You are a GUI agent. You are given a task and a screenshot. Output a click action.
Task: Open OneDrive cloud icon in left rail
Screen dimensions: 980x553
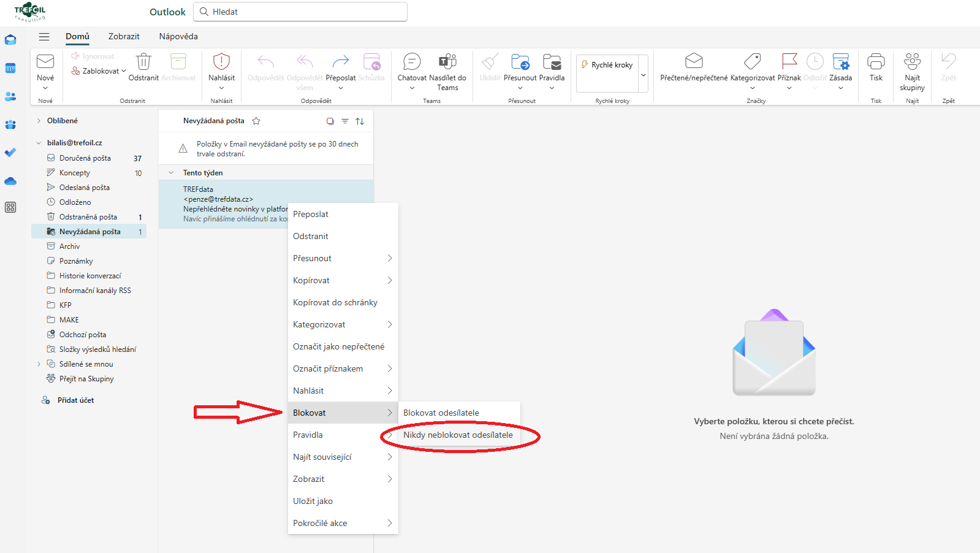(x=10, y=181)
